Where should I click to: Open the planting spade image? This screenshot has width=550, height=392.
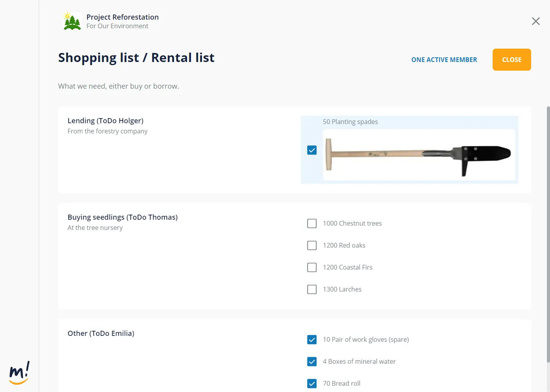(x=419, y=155)
